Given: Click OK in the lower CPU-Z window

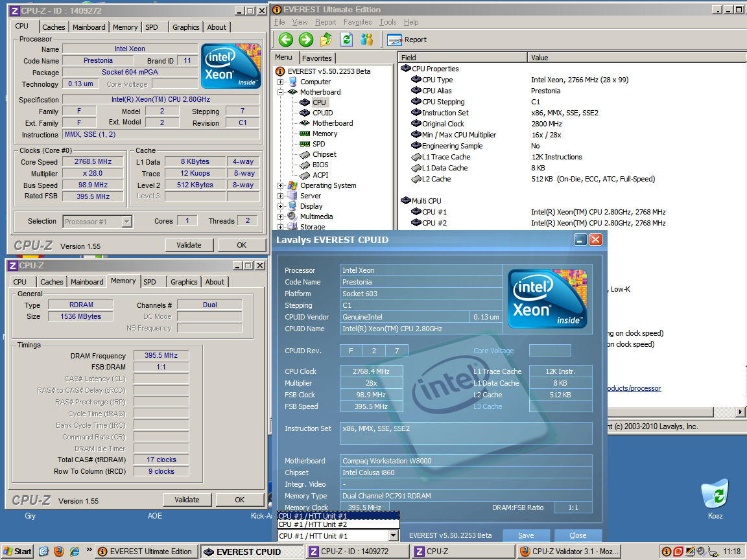Looking at the screenshot, I should (240, 500).
